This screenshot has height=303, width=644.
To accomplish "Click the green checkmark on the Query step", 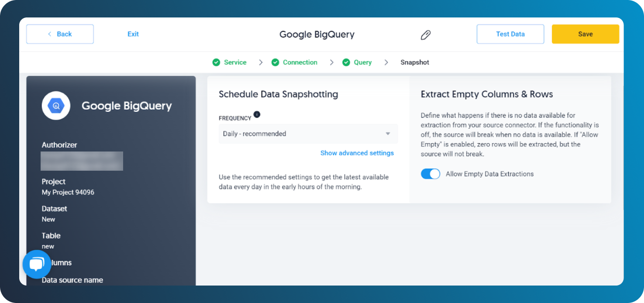I will coord(346,62).
